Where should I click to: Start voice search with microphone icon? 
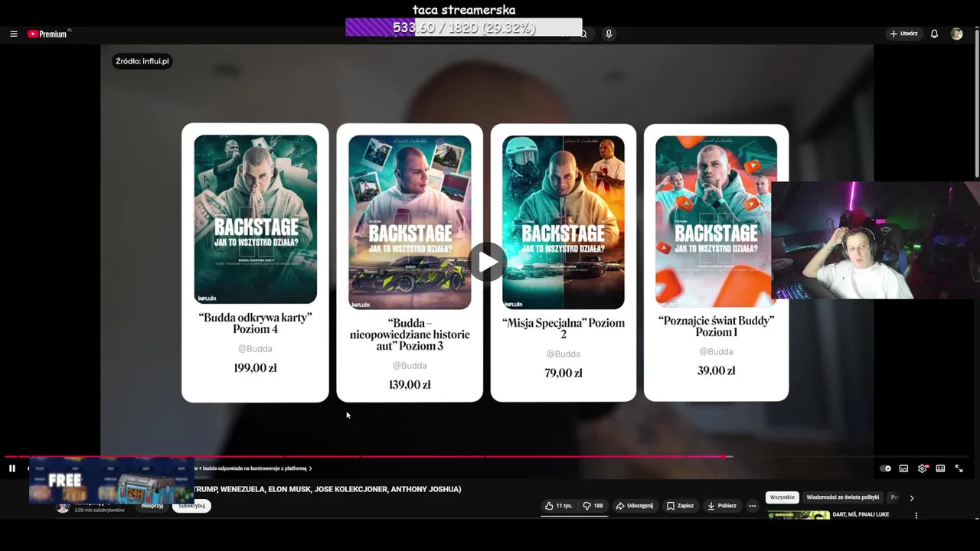609,34
